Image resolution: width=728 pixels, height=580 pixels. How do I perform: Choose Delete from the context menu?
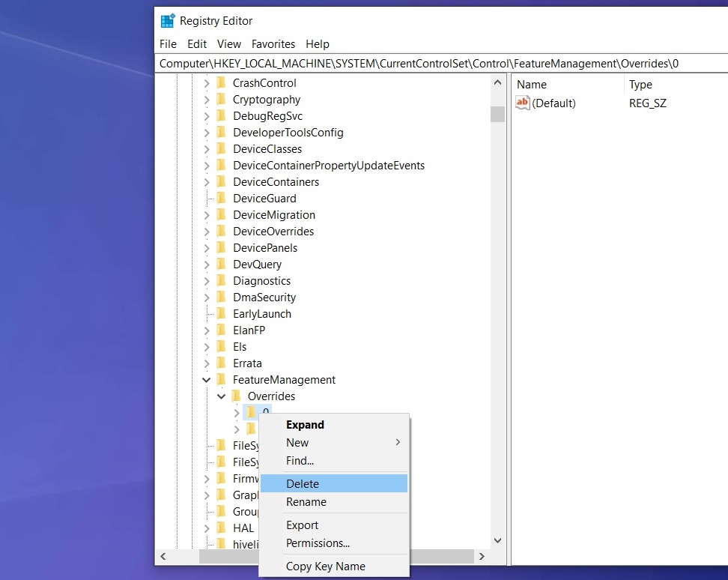(x=334, y=483)
